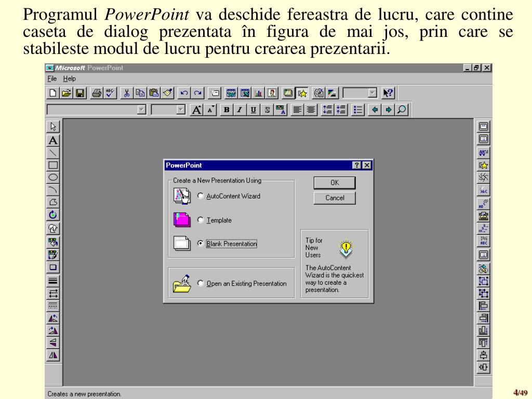
Task: Click the Decrease Paragraph Spacing icon
Action: pos(341,110)
